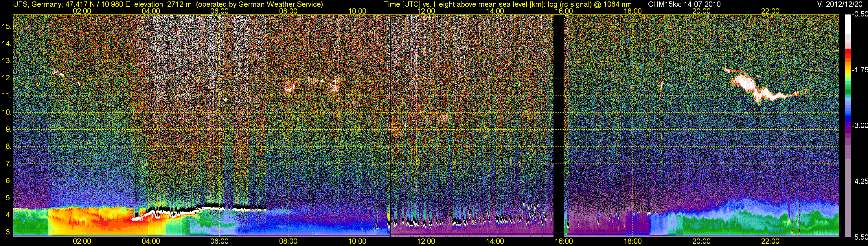
Task: Select the 18:00 tick label on the lower time axis
Action: 632,241
